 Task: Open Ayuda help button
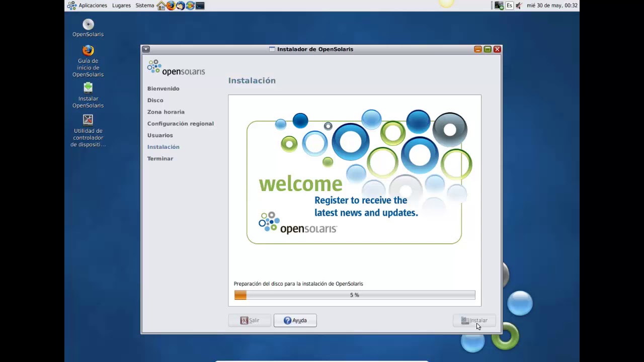(x=295, y=320)
